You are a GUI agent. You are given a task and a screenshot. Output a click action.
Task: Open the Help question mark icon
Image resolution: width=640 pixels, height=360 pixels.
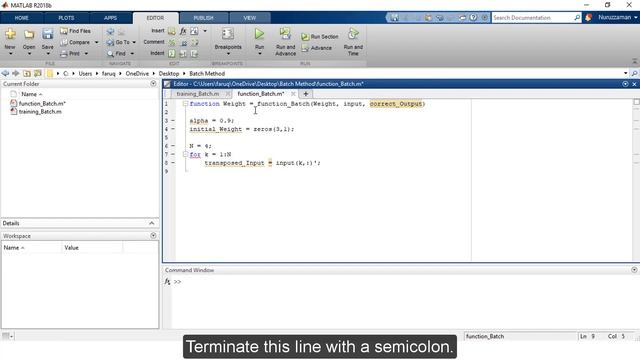[x=473, y=18]
